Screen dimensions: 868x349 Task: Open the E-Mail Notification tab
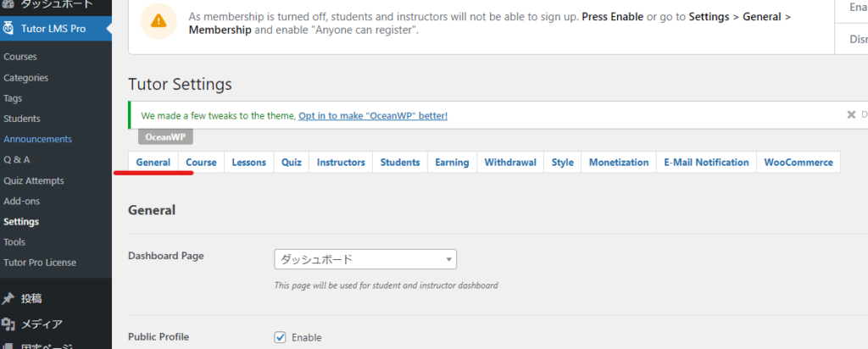pos(706,163)
